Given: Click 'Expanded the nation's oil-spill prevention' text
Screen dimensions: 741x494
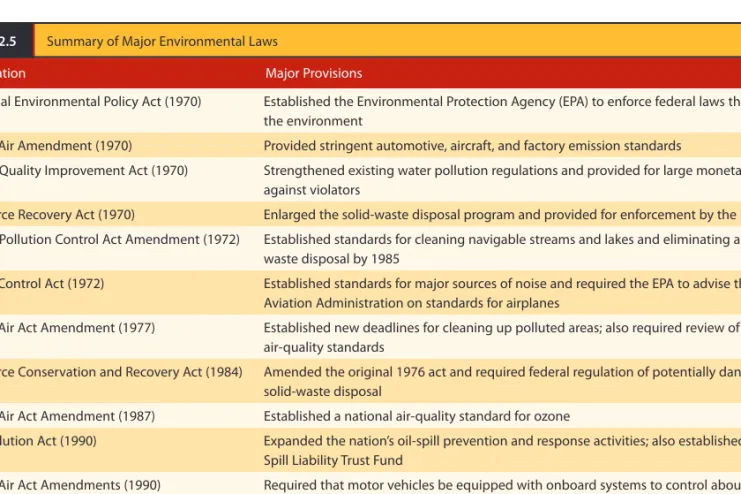Looking at the screenshot, I should pyautogui.click(x=385, y=441).
